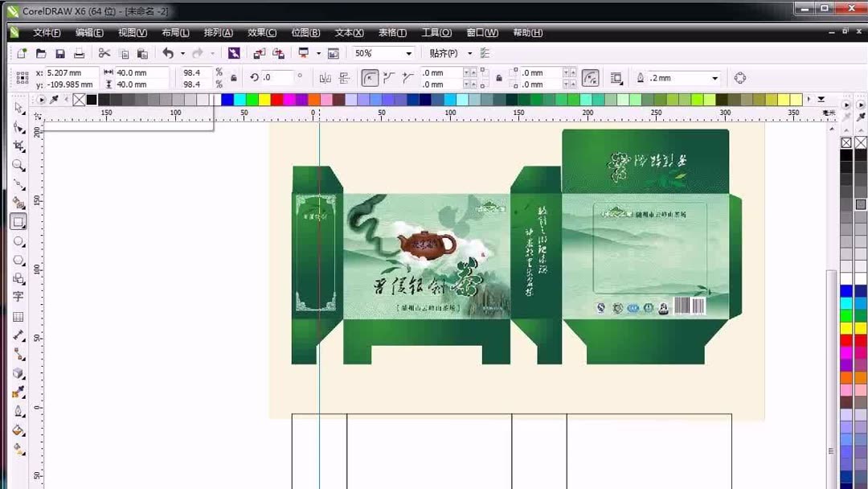
Task: Select the Table tool
Action: pos(18,315)
